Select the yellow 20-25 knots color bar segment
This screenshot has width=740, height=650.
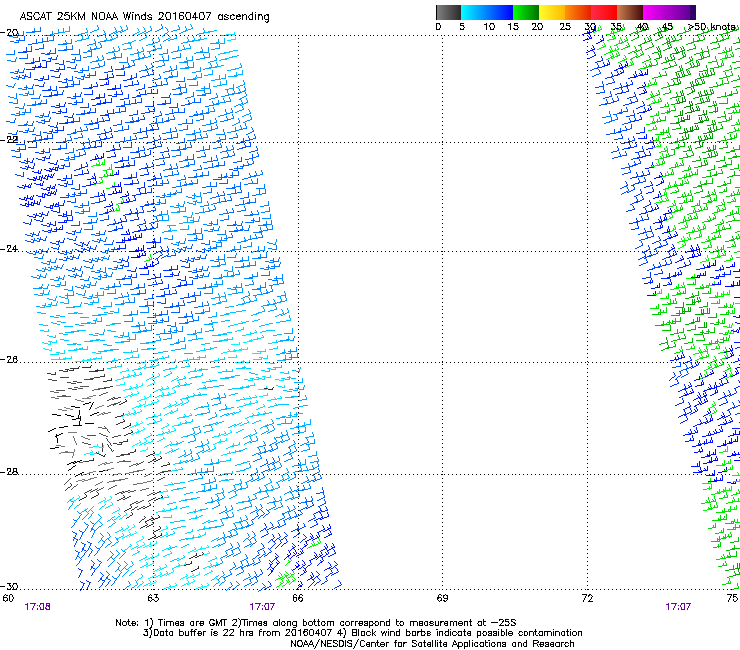(x=552, y=12)
